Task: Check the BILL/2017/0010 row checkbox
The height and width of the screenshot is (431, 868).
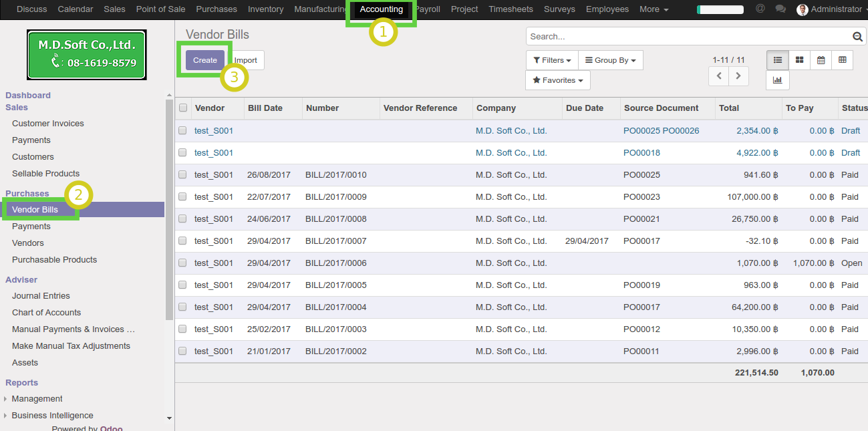Action: point(182,175)
